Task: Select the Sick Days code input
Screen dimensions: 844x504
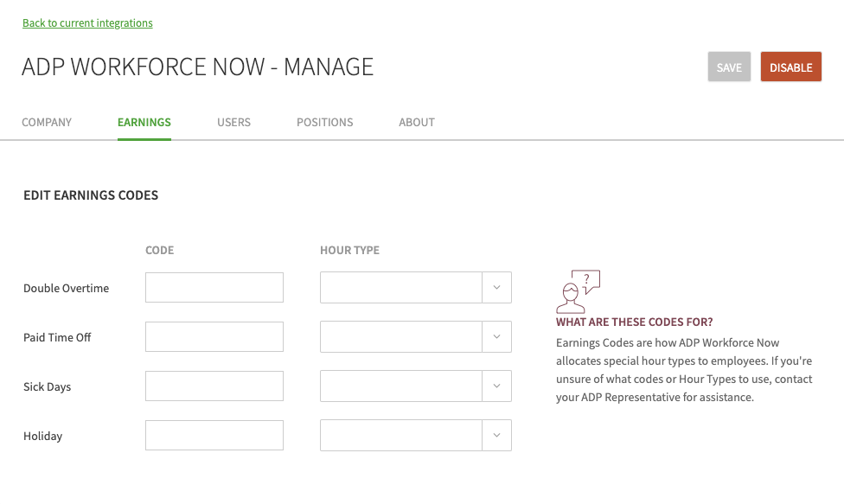Action: [214, 386]
